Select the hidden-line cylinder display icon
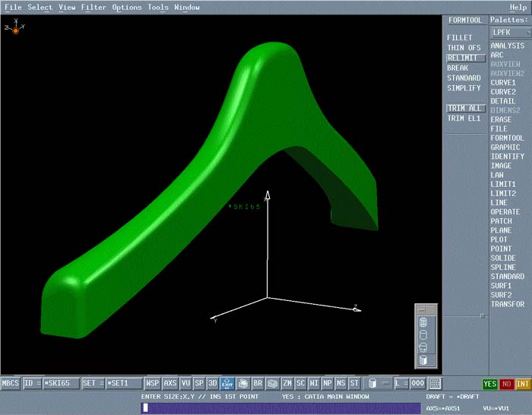Screen dimensions: 532x415 click(x=423, y=334)
